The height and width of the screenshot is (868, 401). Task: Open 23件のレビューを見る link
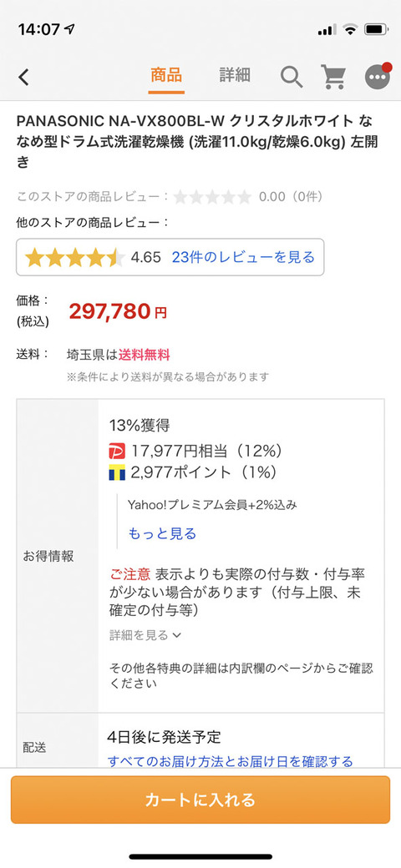tap(243, 257)
